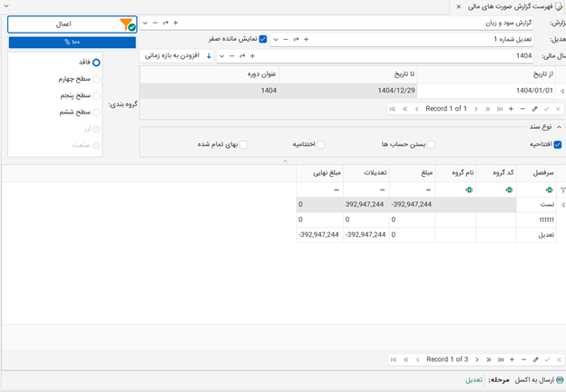
Task: Select the tttttt row in results grid
Action: point(425,220)
